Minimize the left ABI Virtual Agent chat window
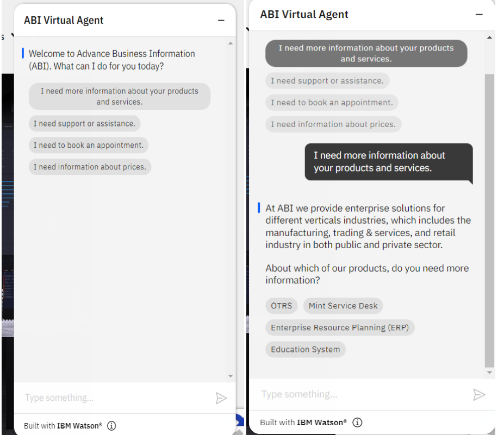This screenshot has width=504, height=435. click(x=221, y=21)
